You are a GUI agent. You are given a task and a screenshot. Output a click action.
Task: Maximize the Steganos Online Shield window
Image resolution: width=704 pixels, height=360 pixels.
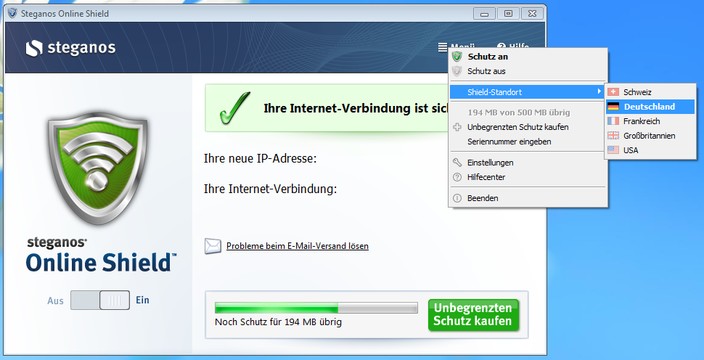pyautogui.click(x=508, y=13)
